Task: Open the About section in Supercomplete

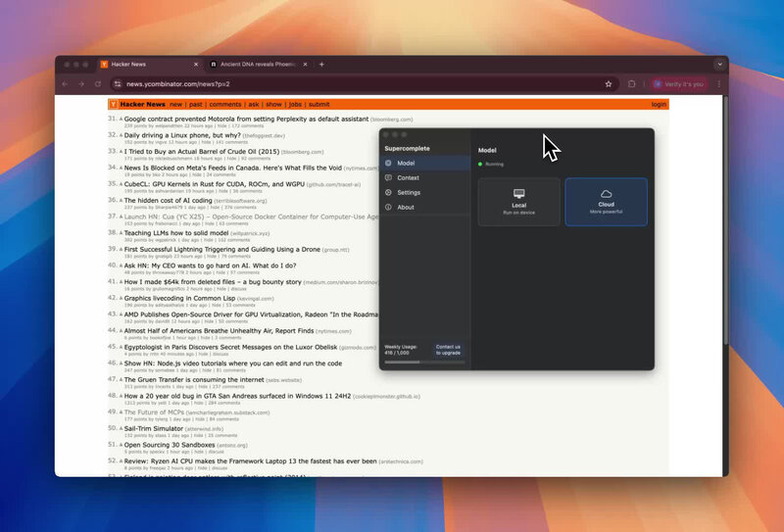Action: 425,207
